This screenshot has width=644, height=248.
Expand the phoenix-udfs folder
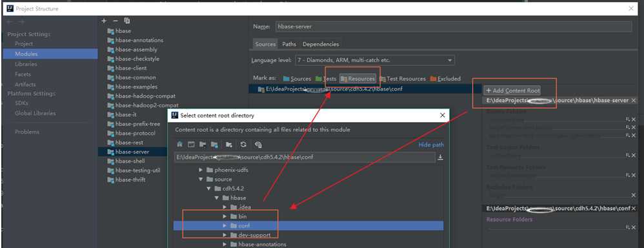201,170
